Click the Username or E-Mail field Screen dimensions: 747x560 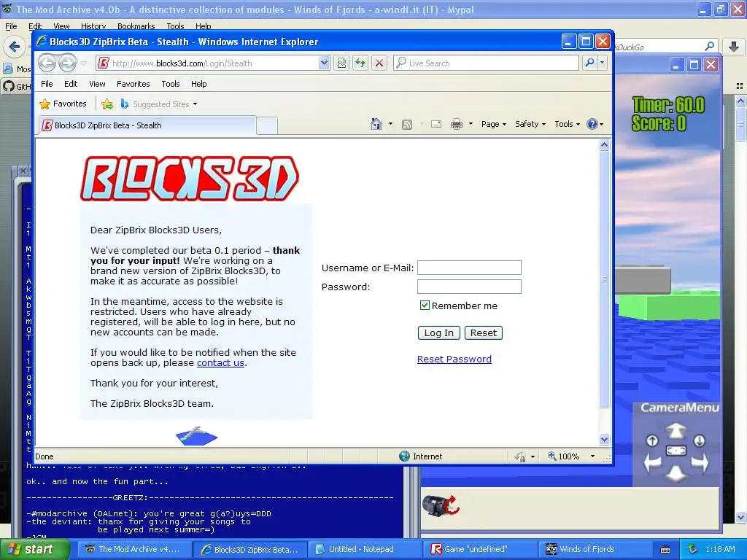click(x=469, y=268)
